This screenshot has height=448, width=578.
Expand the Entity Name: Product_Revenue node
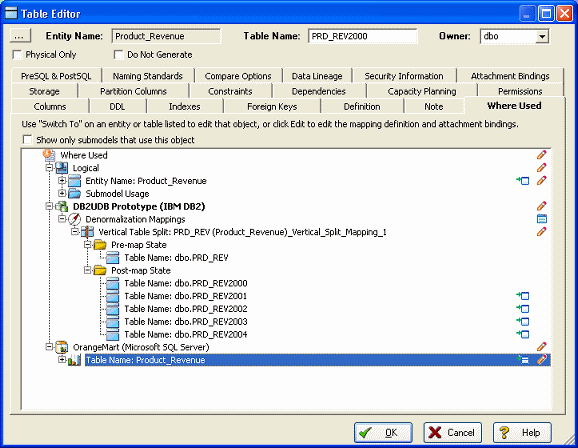(x=62, y=181)
